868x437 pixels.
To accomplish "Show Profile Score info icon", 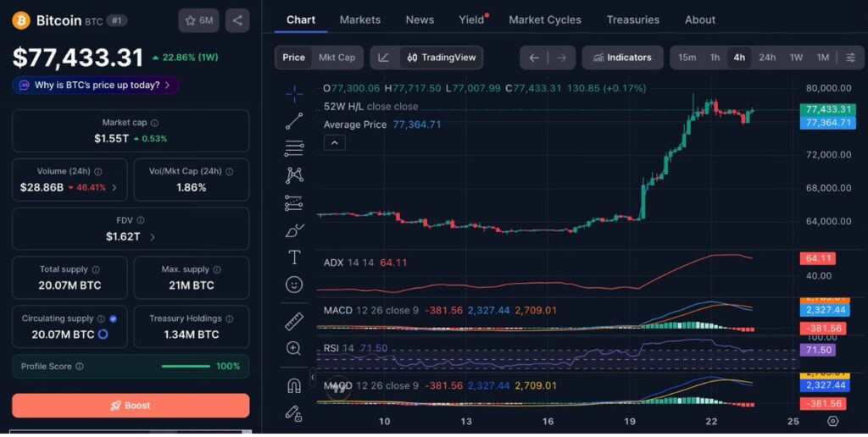I will click(x=80, y=366).
